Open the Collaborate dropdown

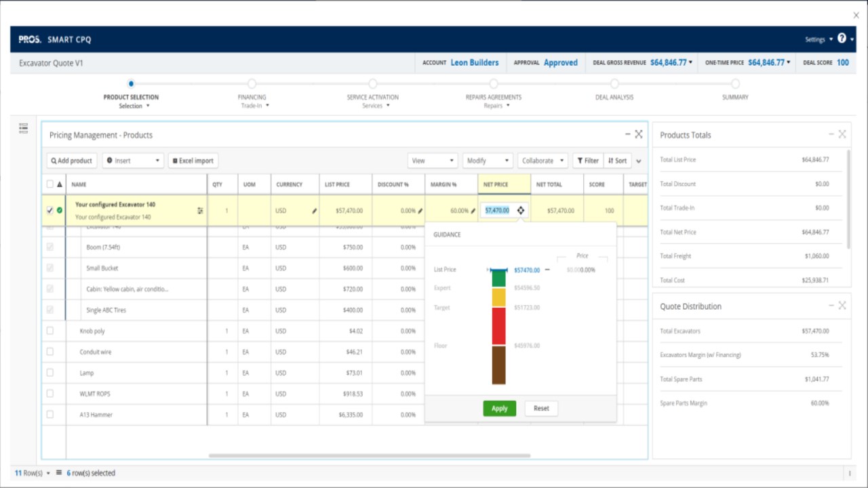(x=542, y=161)
